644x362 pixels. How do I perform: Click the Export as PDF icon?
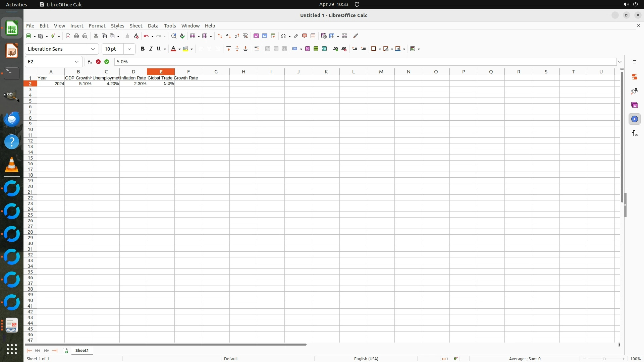click(x=68, y=36)
